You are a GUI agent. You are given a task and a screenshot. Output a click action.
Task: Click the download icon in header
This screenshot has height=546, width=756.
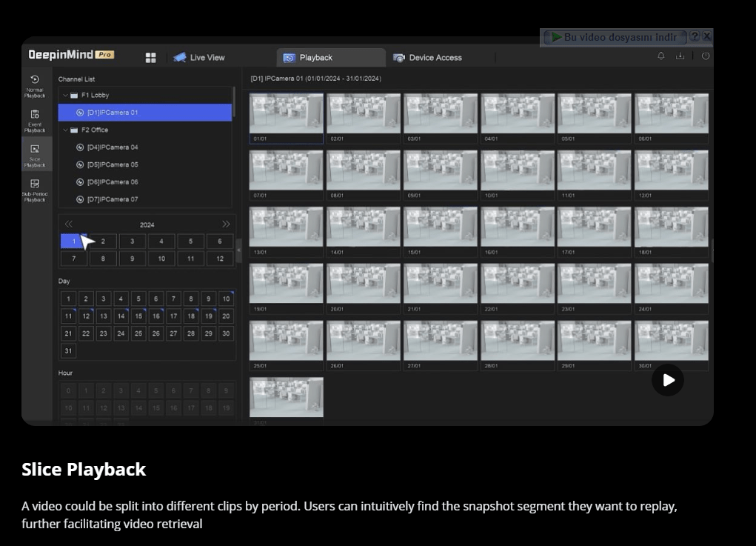(680, 56)
